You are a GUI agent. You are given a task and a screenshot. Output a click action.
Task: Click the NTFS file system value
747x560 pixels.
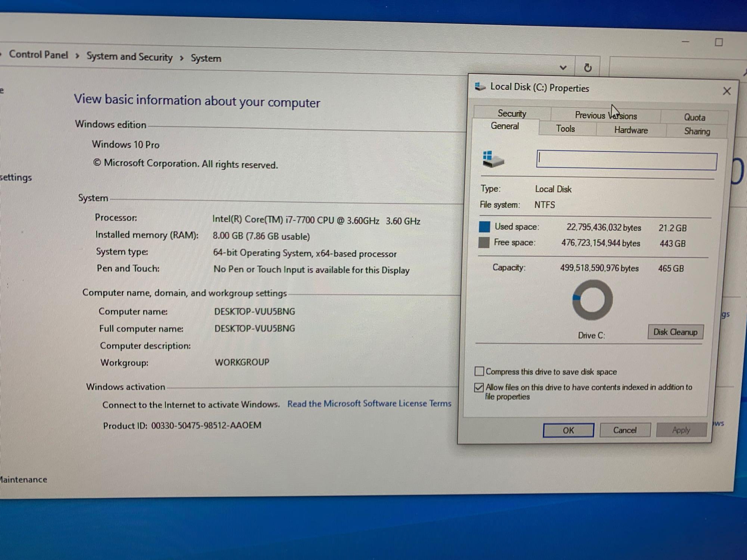545,205
